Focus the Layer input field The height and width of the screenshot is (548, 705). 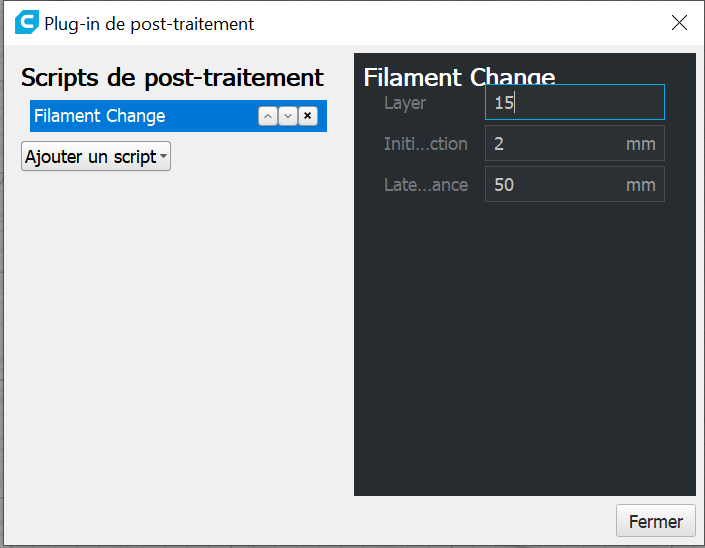575,102
